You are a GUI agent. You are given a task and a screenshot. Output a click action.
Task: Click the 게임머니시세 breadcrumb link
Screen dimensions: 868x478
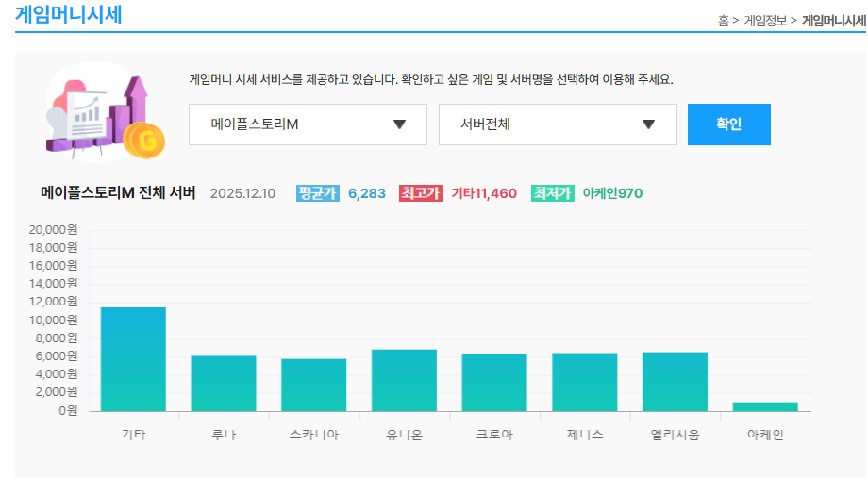click(x=834, y=21)
